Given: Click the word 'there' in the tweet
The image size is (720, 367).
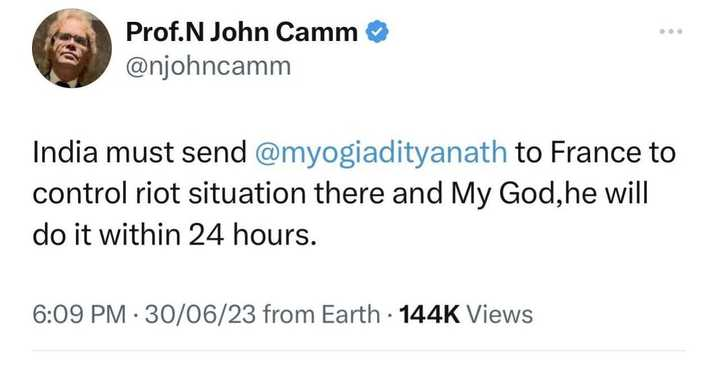Looking at the screenshot, I should pyautogui.click(x=349, y=194).
